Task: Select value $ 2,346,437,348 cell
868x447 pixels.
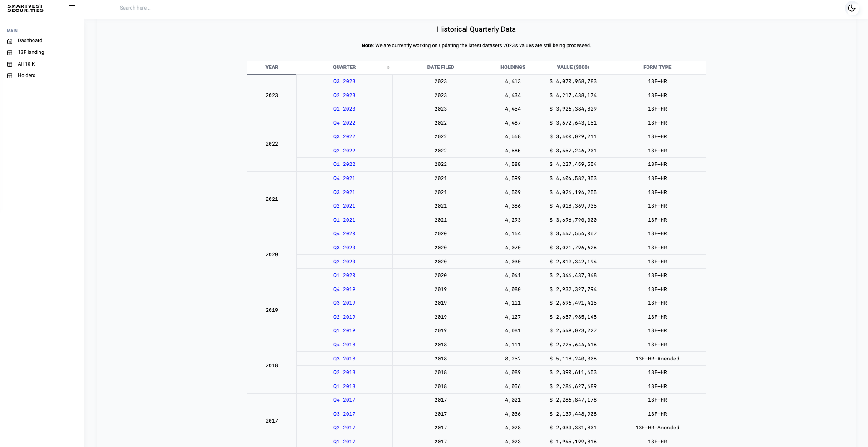Action: [x=573, y=276]
